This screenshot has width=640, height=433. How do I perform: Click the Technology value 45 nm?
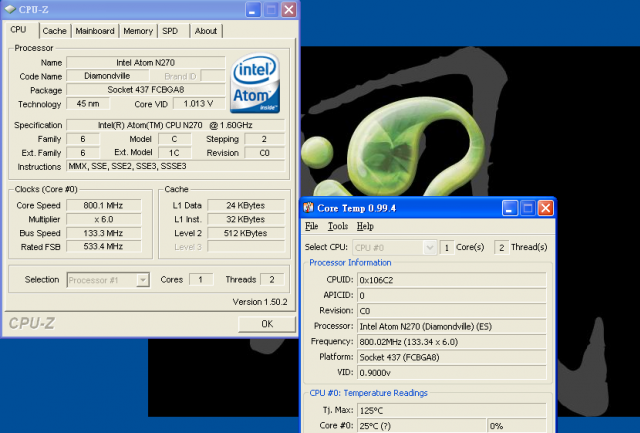[x=88, y=104]
